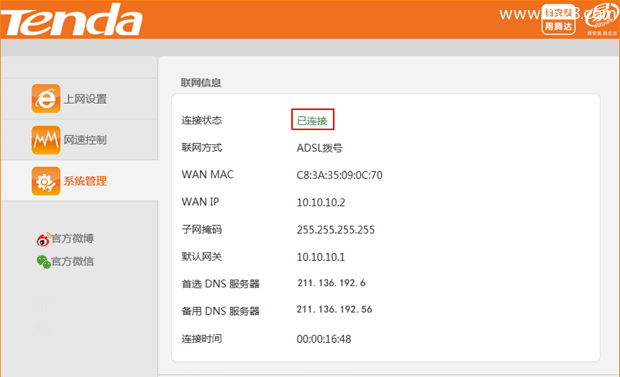The image size is (620, 377).
Task: Select WAN MAC value C8:3A:35:09:0C:70
Action: (339, 175)
